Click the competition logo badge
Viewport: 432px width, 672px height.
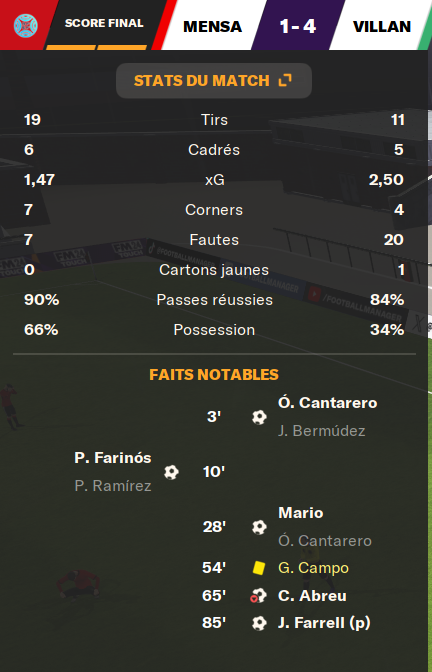point(26,26)
